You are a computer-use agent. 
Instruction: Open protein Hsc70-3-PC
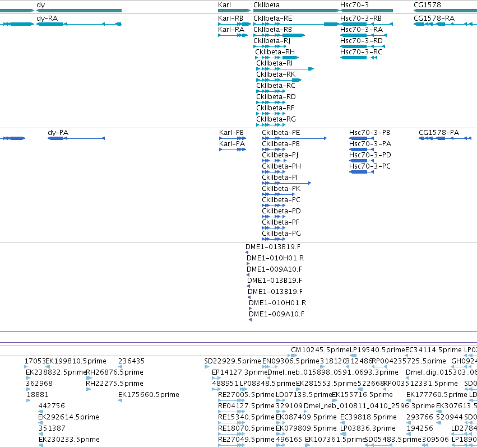coord(370,166)
